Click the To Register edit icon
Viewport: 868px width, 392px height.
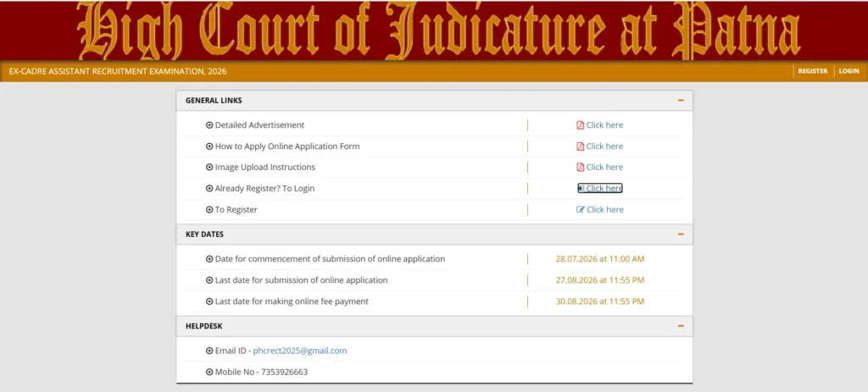pyautogui.click(x=581, y=209)
